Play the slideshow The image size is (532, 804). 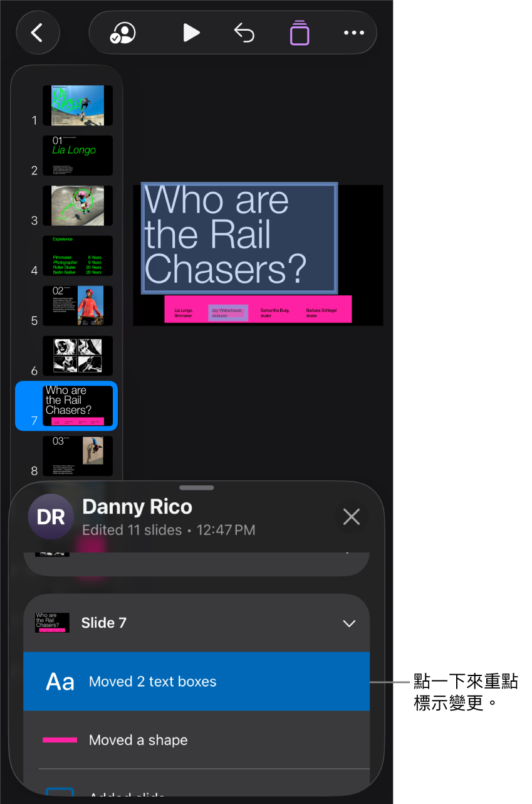(190, 33)
